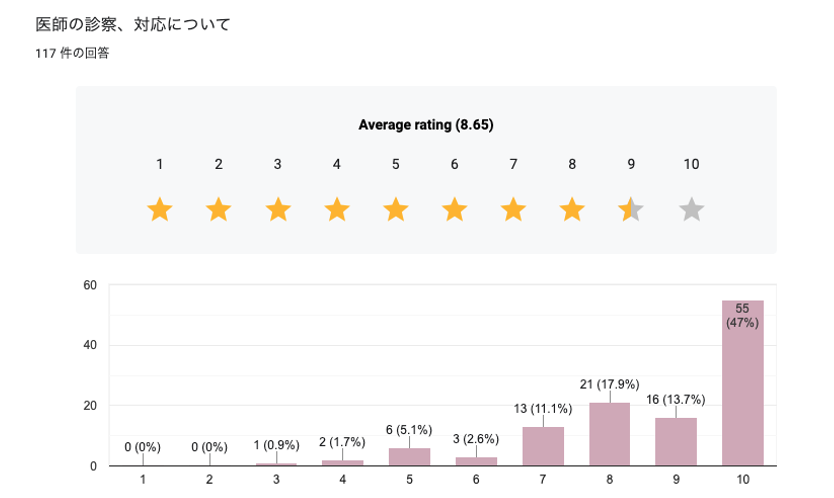
Task: Select the bar labeled 3 (2.6%)
Action: (476, 461)
